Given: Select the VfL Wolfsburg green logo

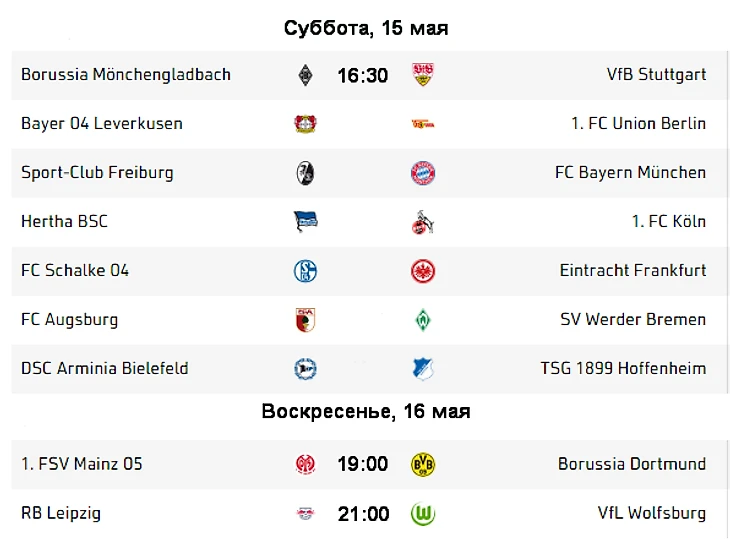Looking at the screenshot, I should click(423, 514).
